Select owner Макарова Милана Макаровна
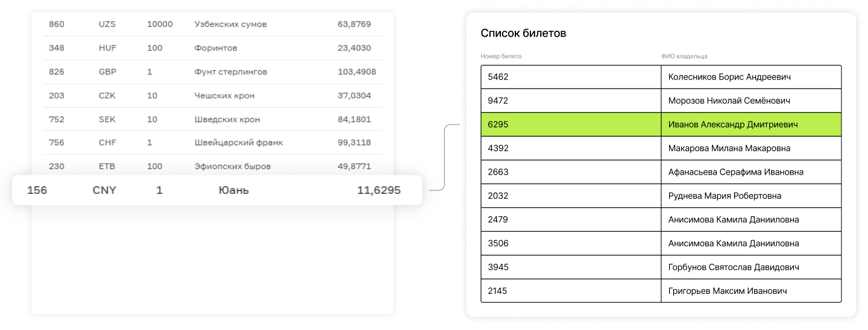 pos(729,148)
